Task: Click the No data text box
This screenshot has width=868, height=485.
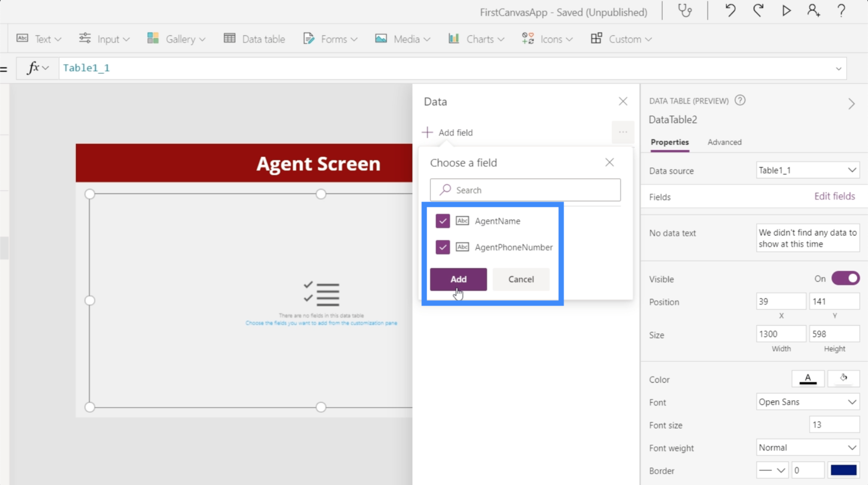Action: tap(808, 238)
